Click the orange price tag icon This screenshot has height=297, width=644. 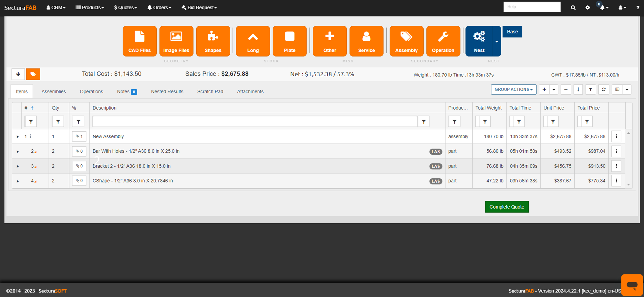coord(33,74)
